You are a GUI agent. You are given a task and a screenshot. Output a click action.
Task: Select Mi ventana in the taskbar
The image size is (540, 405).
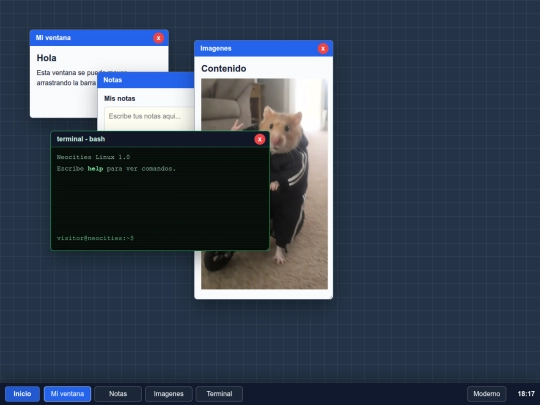click(68, 394)
